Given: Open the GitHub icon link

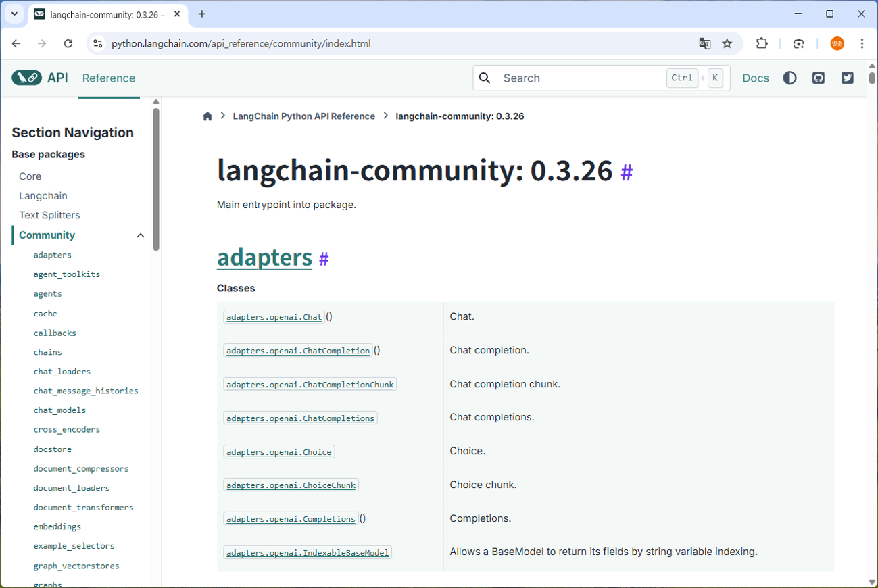Looking at the screenshot, I should pyautogui.click(x=819, y=78).
